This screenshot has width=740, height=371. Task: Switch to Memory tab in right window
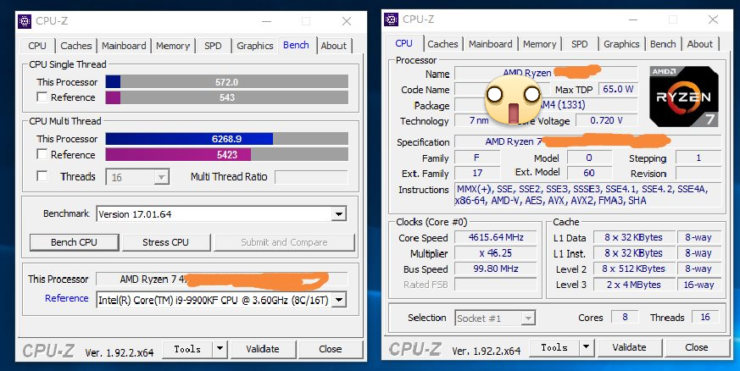tap(539, 44)
